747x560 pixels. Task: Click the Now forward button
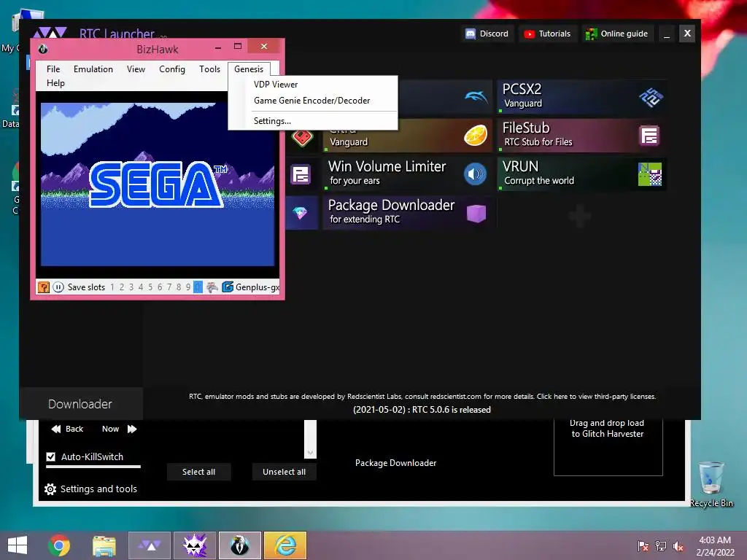[x=119, y=429]
